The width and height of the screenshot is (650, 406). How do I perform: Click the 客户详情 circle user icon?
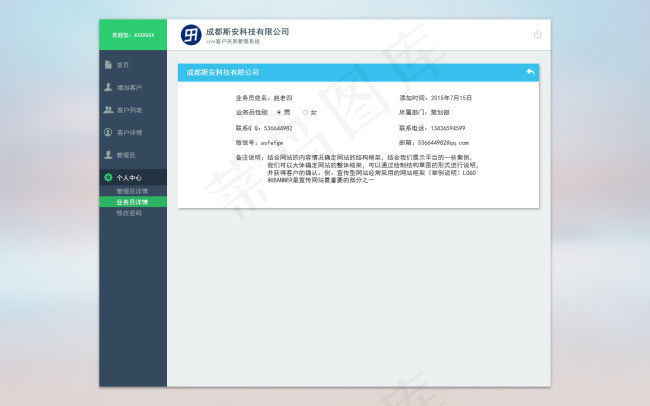108,132
